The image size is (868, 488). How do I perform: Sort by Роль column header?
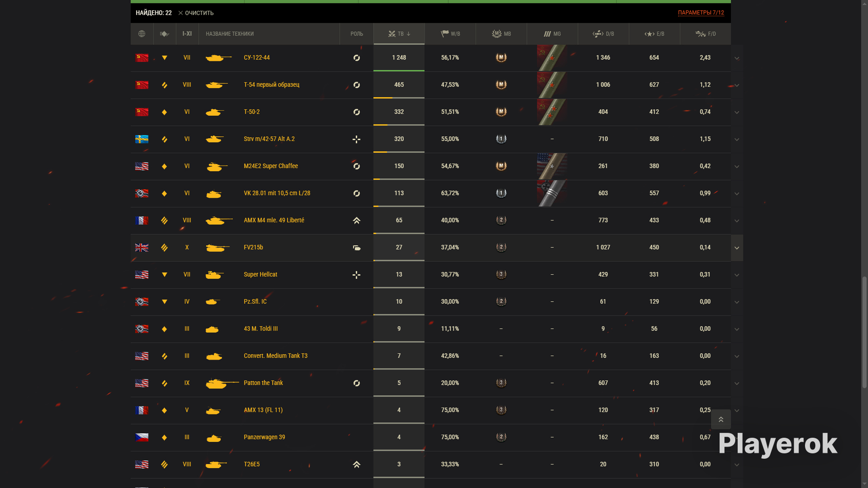click(357, 34)
